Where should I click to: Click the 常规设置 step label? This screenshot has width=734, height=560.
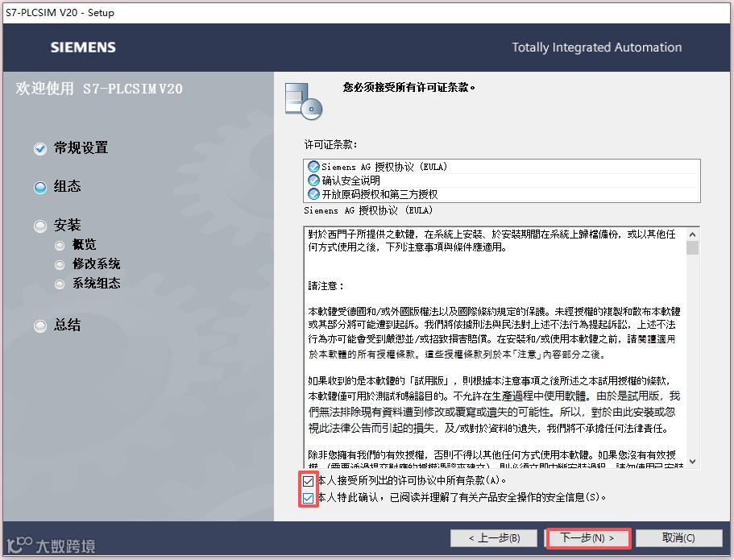click(x=81, y=148)
